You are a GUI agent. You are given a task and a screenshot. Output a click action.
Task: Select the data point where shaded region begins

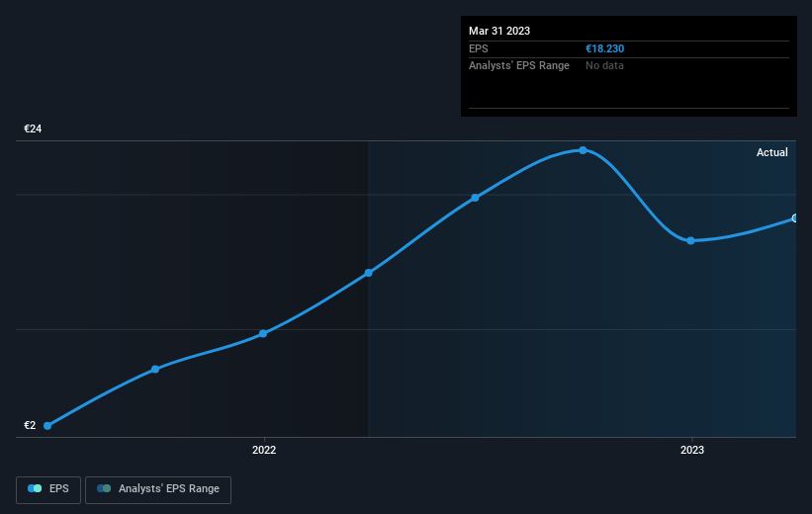point(368,273)
